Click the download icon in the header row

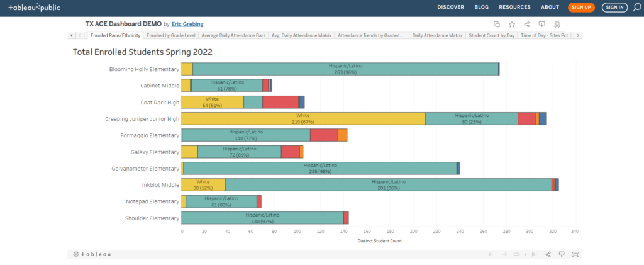[542, 24]
